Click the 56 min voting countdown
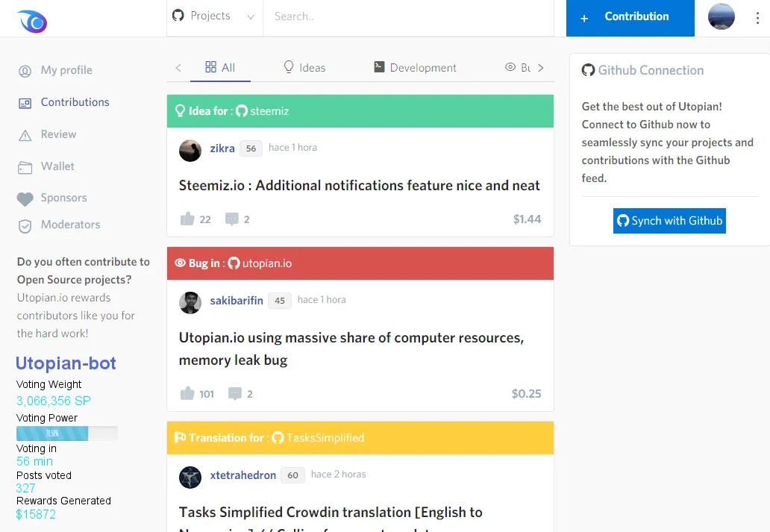This screenshot has width=770, height=532. (x=34, y=461)
